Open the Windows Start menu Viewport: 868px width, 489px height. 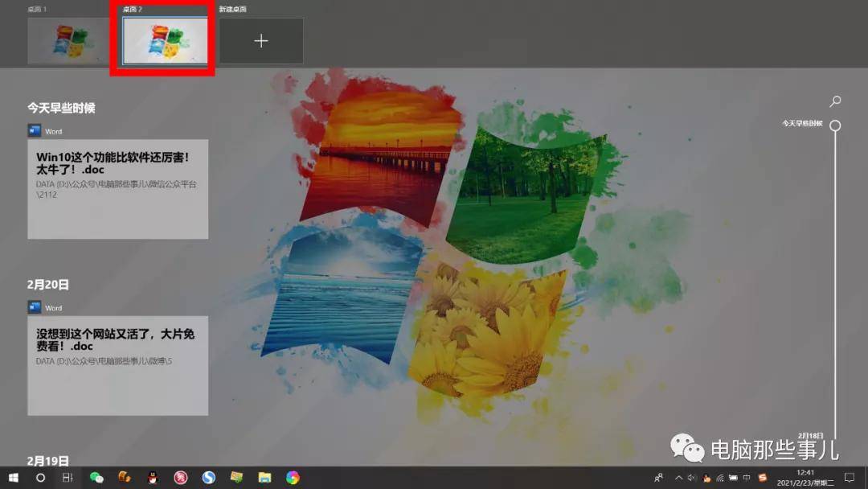[14, 478]
